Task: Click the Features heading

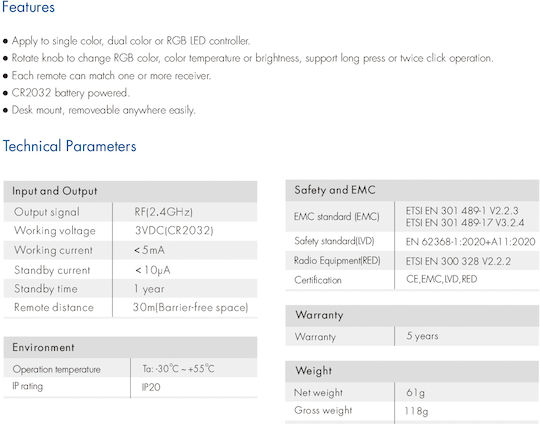Action: (28, 7)
